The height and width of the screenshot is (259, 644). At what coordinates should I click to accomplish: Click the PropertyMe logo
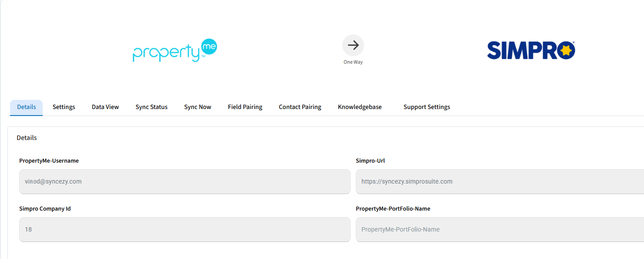(x=175, y=51)
